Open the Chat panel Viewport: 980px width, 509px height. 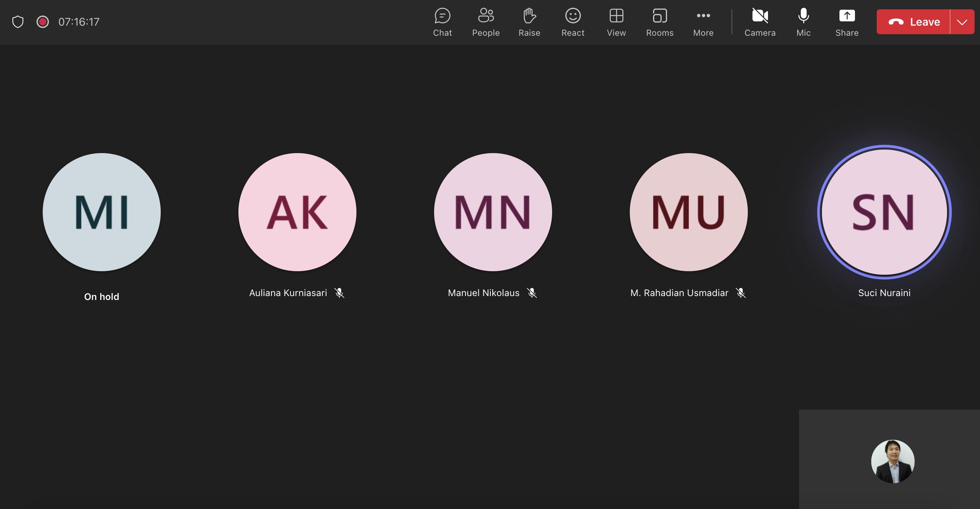click(x=442, y=22)
